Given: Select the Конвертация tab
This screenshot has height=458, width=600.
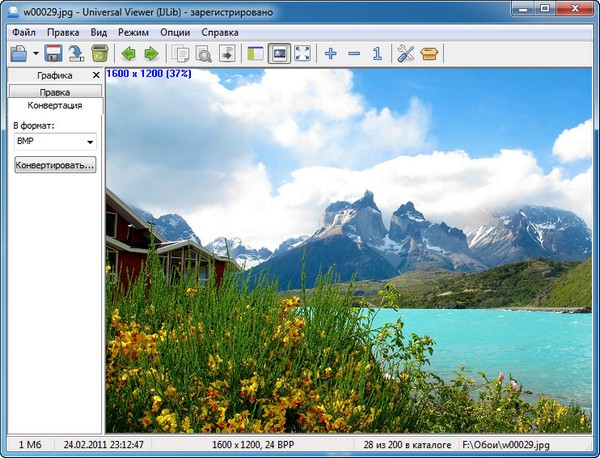Looking at the screenshot, I should pos(55,105).
